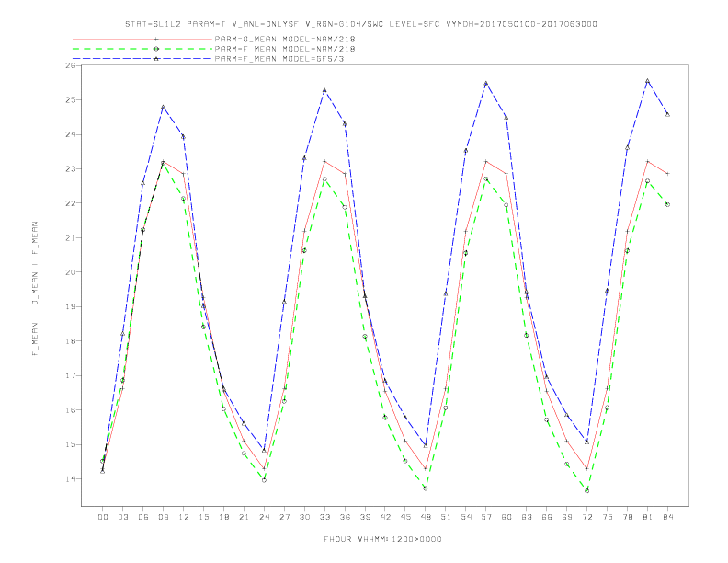Click x-axis forecast hour label 48
This screenshot has height=563, width=728.
pos(426,517)
